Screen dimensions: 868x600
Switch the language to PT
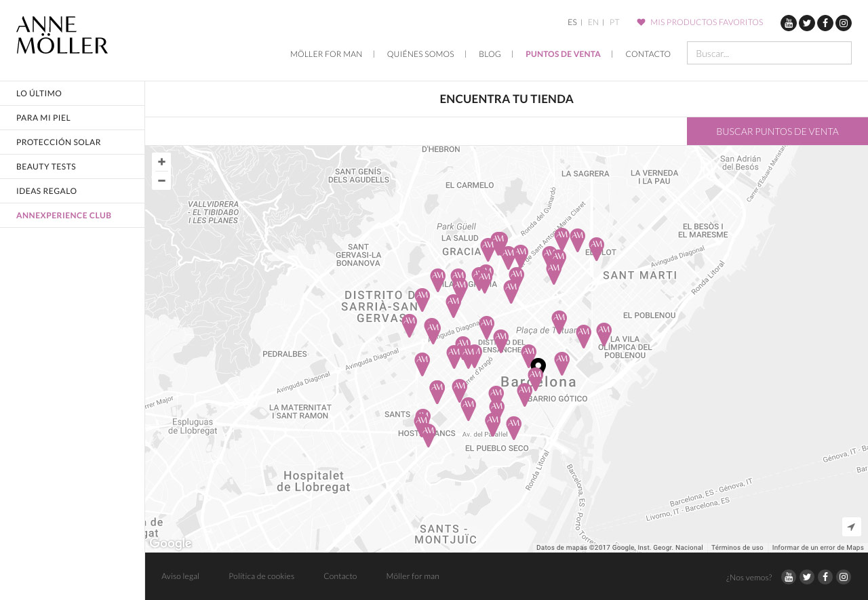tap(614, 22)
